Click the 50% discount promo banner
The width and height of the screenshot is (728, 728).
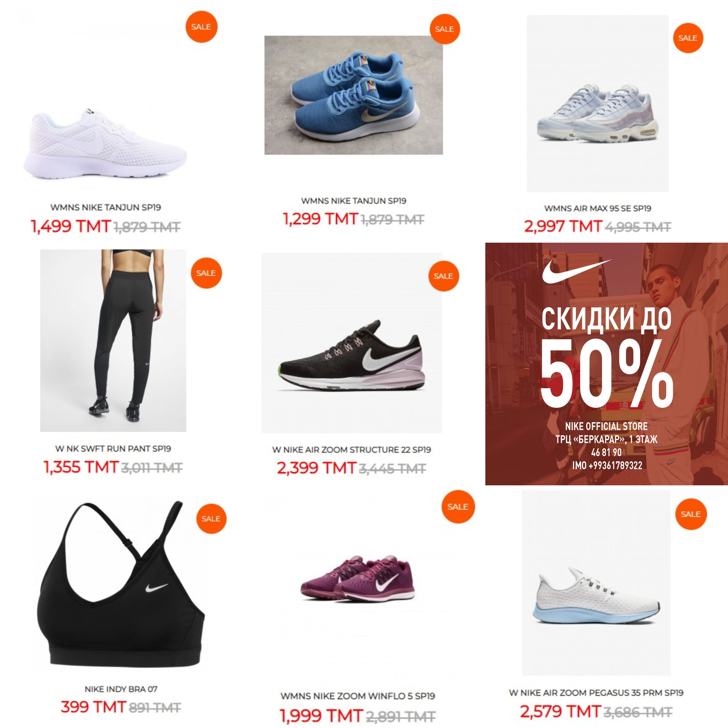click(x=607, y=364)
